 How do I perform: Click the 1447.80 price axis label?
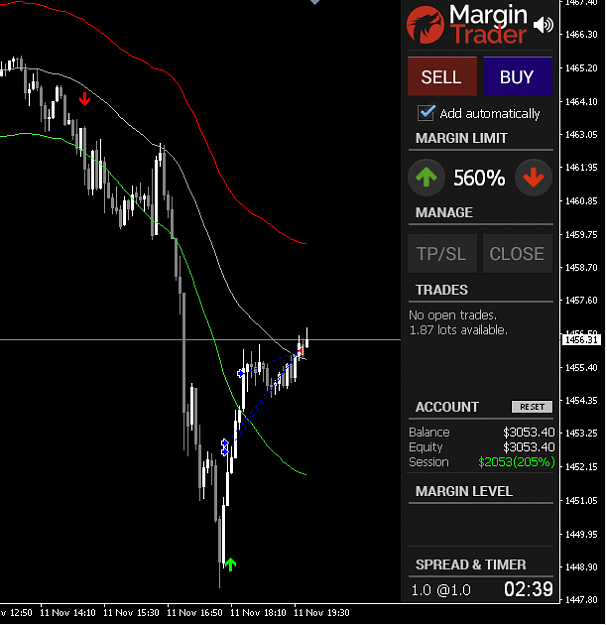581,599
